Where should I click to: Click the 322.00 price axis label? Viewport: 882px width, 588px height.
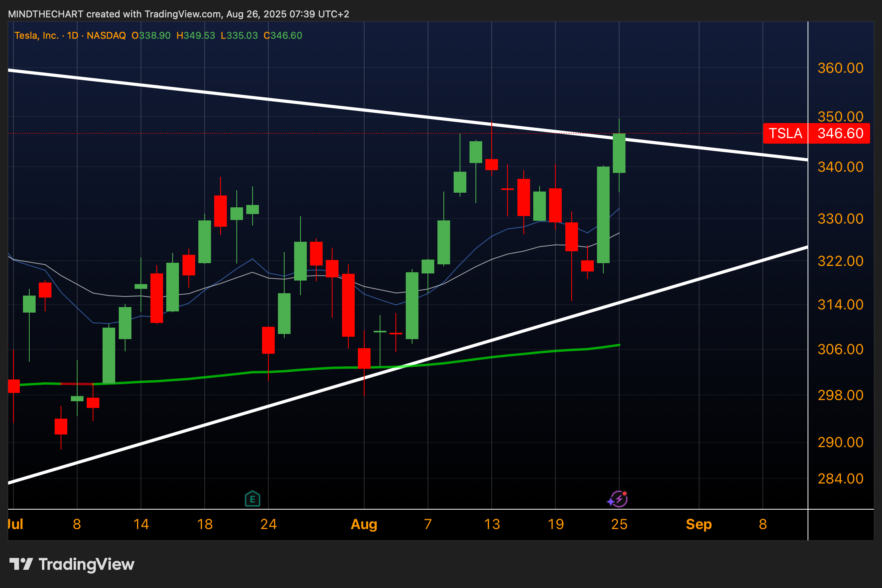(x=840, y=261)
